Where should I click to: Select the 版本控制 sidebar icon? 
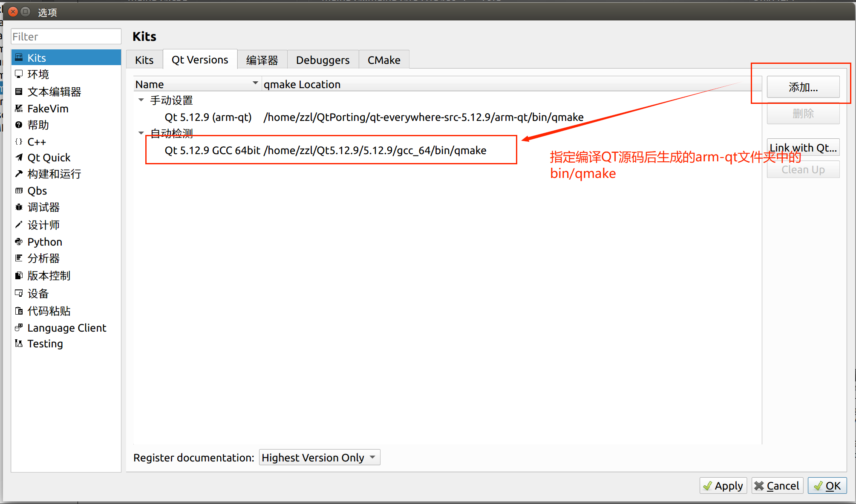(19, 275)
